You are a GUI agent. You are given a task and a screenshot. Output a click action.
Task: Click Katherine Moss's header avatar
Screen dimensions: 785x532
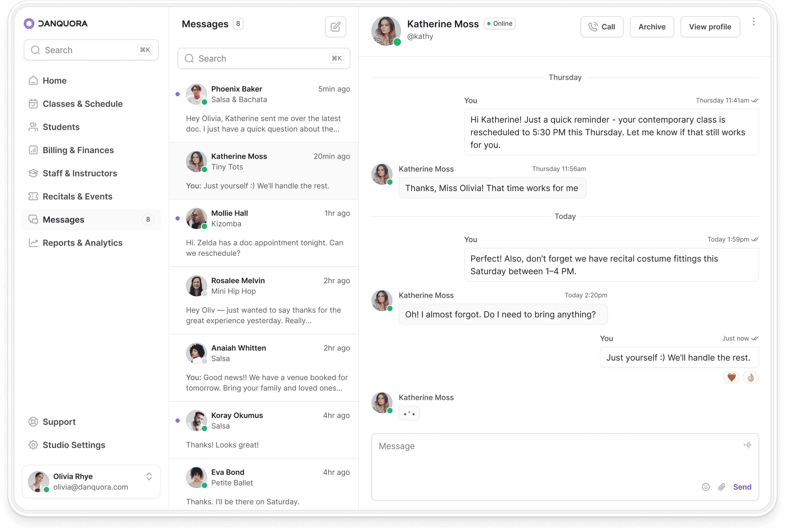(x=386, y=31)
